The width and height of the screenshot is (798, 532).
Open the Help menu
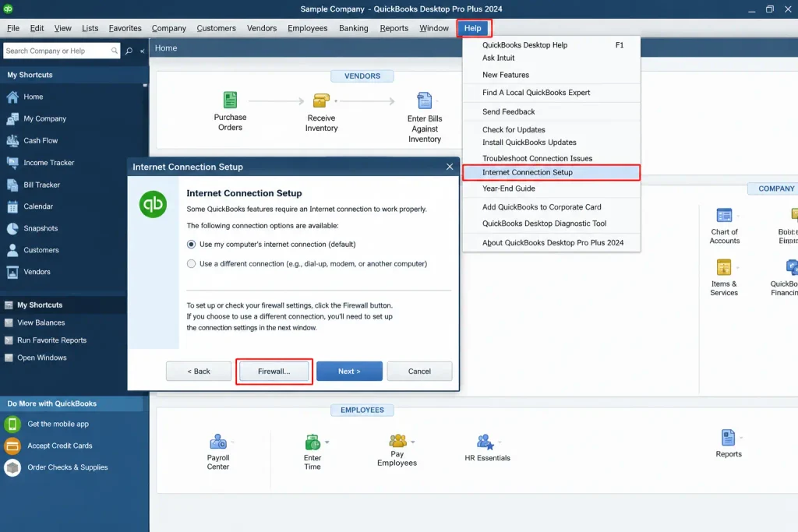[473, 29]
